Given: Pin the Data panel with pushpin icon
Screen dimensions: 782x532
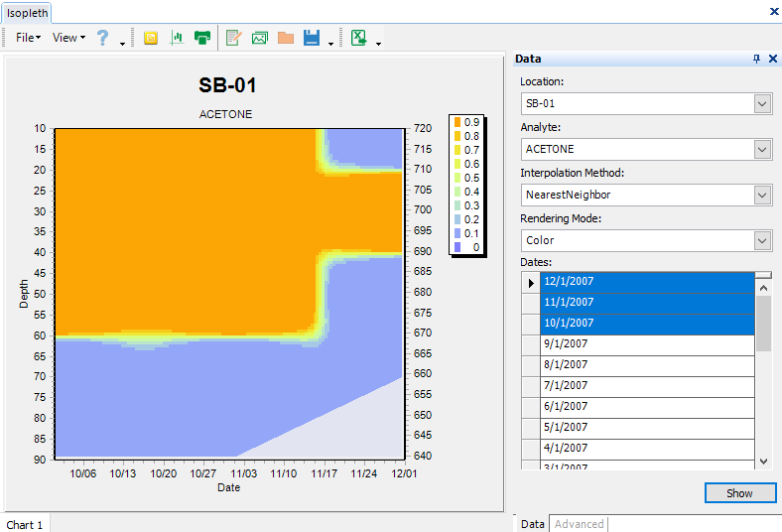Looking at the screenshot, I should [x=757, y=60].
